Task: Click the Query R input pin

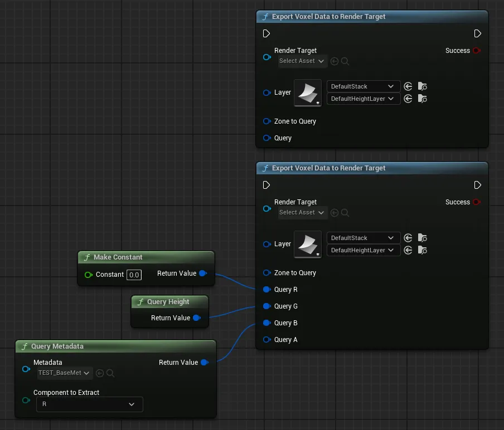Action: tap(266, 290)
